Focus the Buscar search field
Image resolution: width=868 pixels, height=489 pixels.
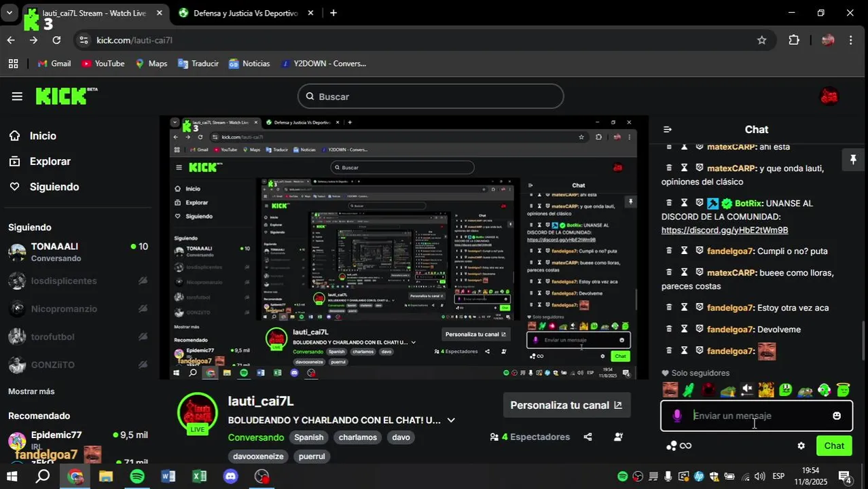431,96
